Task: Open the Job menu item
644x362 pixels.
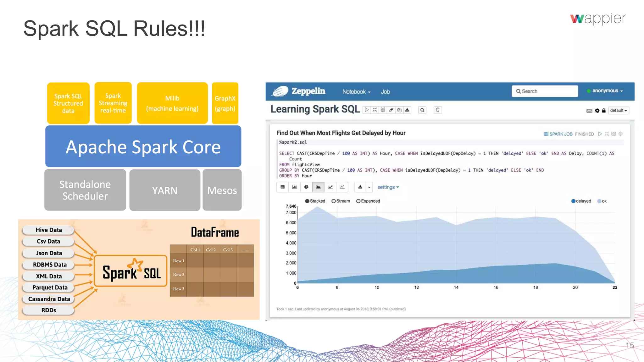Action: (386, 92)
